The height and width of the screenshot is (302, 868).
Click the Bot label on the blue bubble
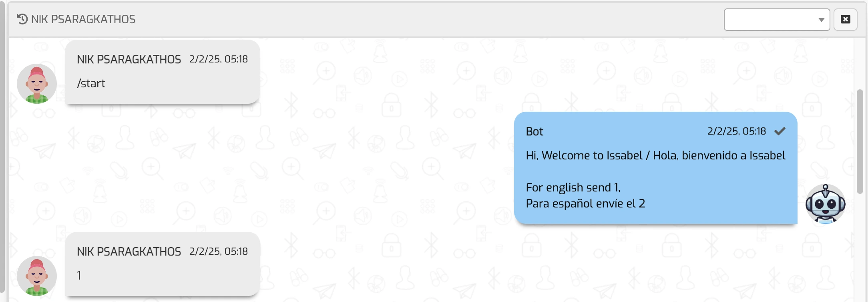[x=534, y=131]
